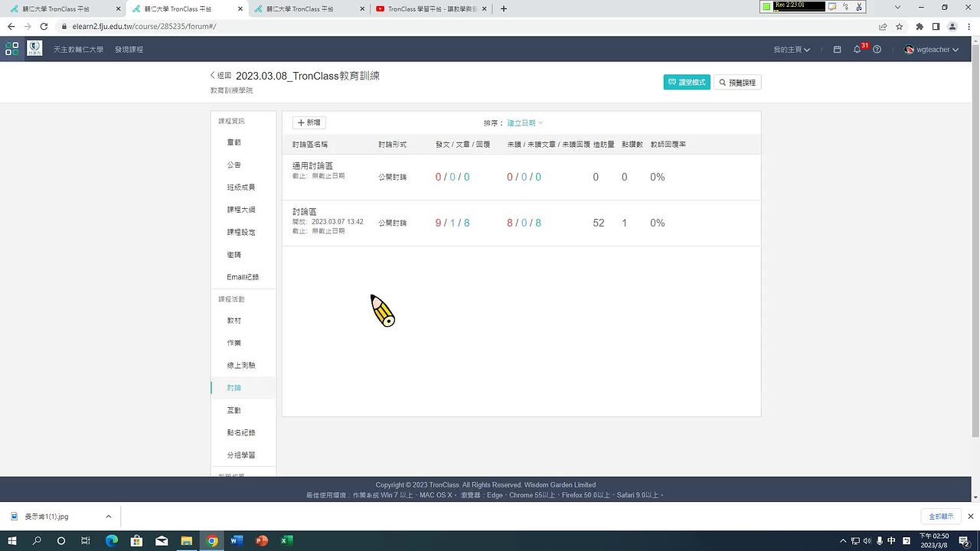Open the TronClass apps grid icon
980x551 pixels.
point(11,49)
